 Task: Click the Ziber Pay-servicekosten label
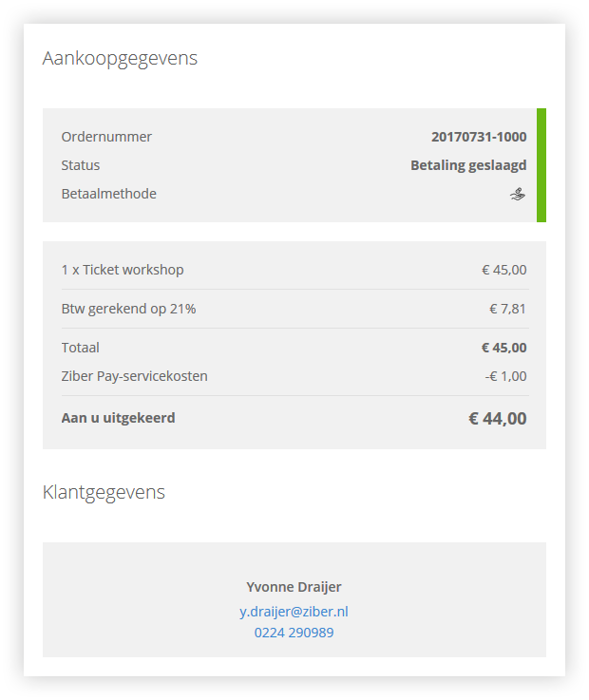pyautogui.click(x=134, y=376)
